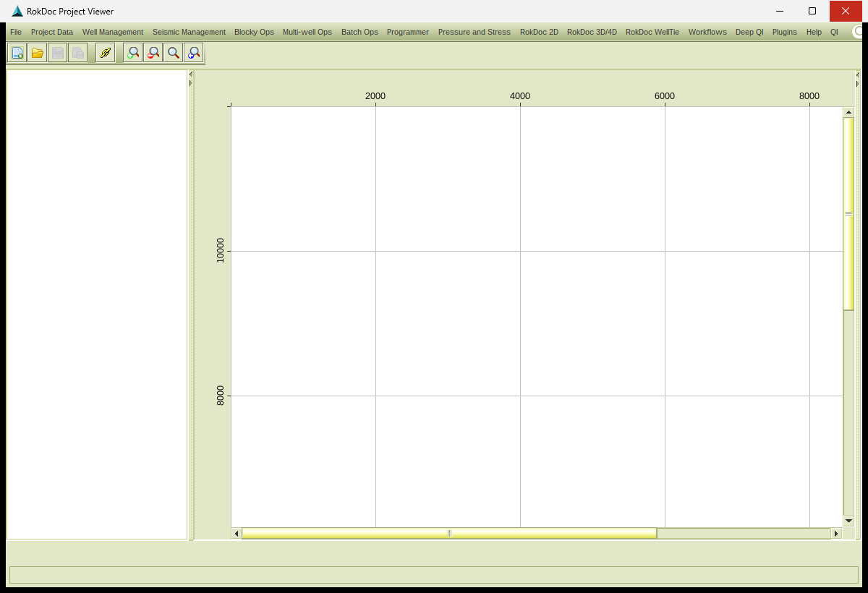This screenshot has height=593, width=868.
Task: Click the map's vertical scrollbar thumb
Action: (849, 213)
